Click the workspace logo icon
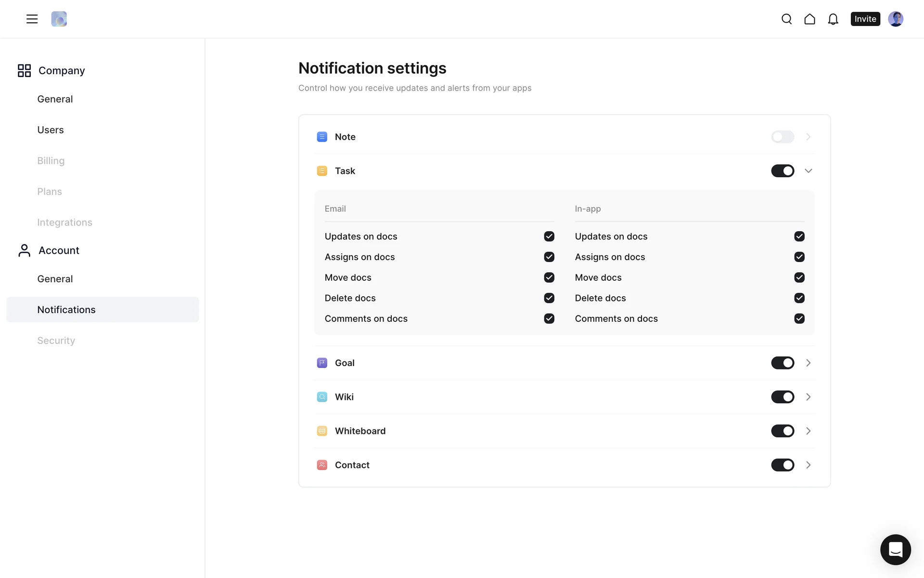924x578 pixels. pos(59,19)
